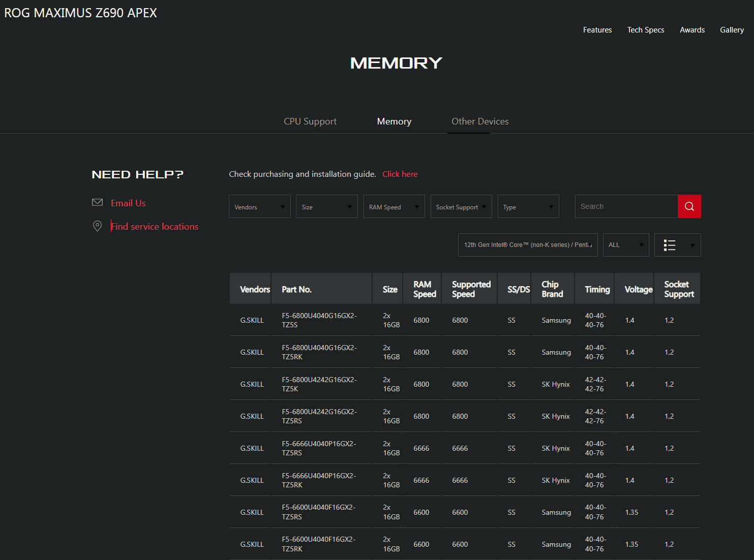Select part F5-6800U4040G16GX2-TZ5RK
The image size is (754, 560).
319,352
